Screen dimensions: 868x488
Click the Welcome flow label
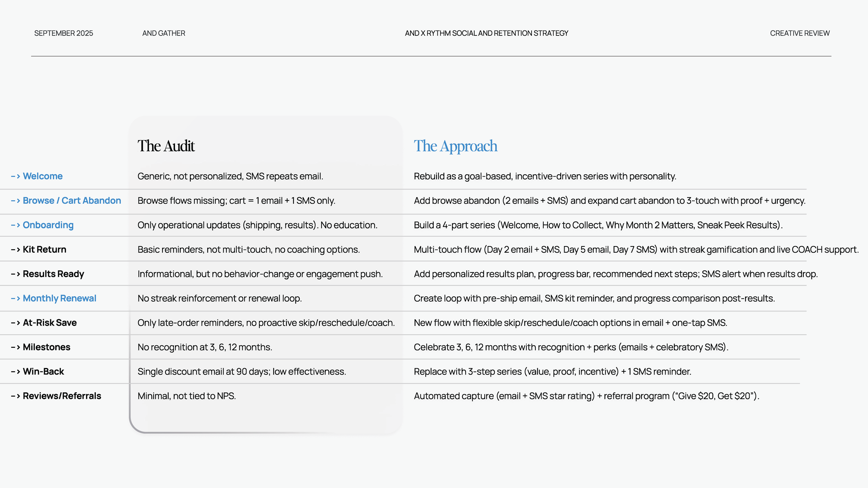[43, 176]
